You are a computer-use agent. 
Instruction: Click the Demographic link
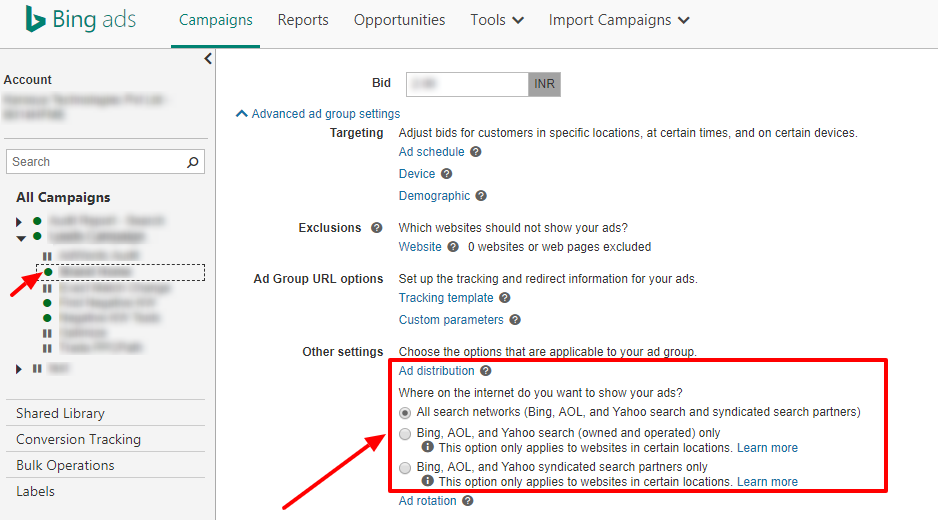pyautogui.click(x=434, y=196)
